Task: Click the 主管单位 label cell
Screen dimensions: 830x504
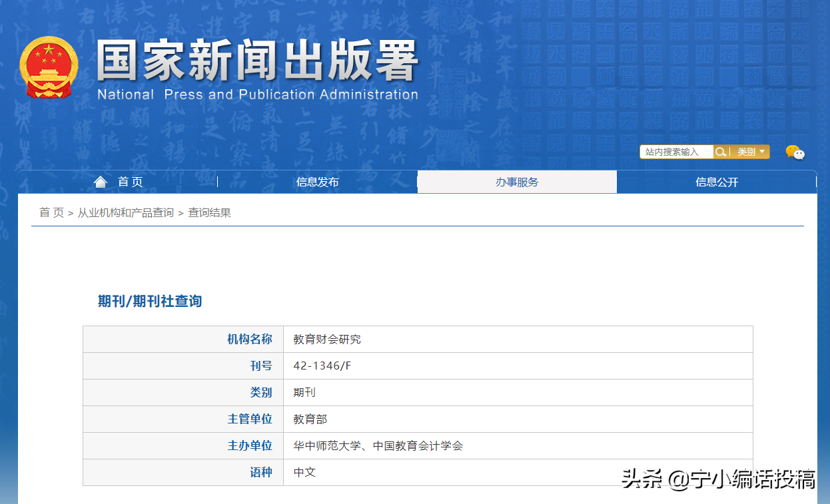Action: [183, 419]
